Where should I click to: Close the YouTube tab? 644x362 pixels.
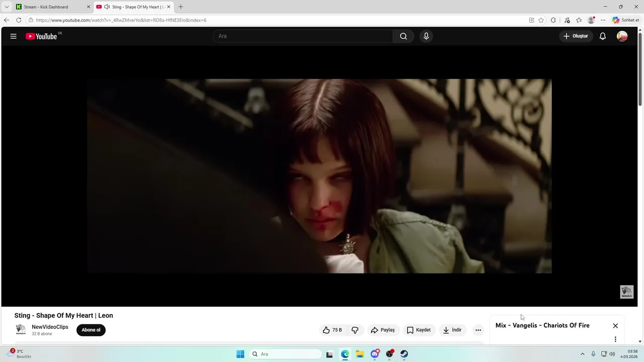169,7
